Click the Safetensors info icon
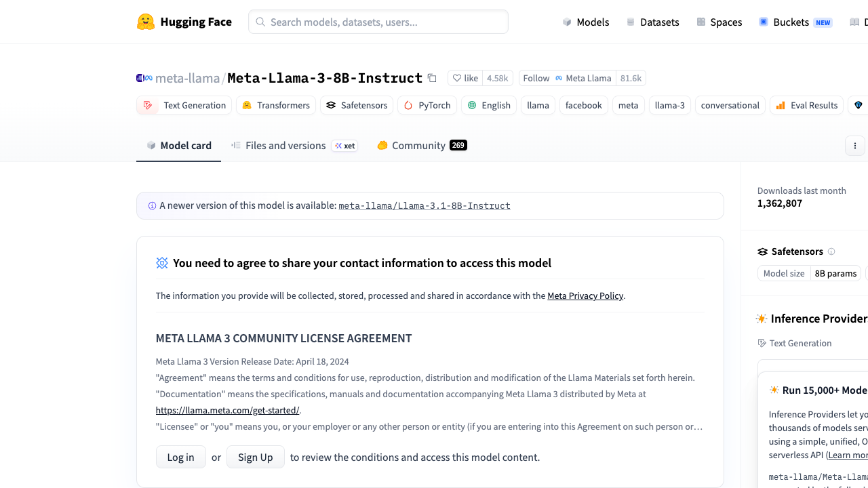The height and width of the screenshot is (488, 868). [x=831, y=251]
